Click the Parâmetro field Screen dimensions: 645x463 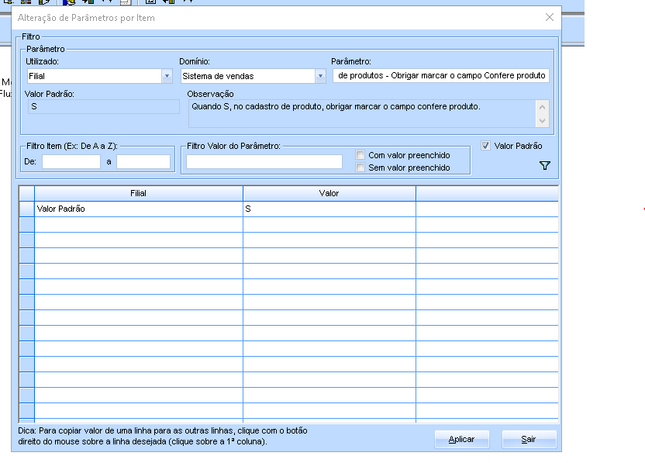pos(441,76)
